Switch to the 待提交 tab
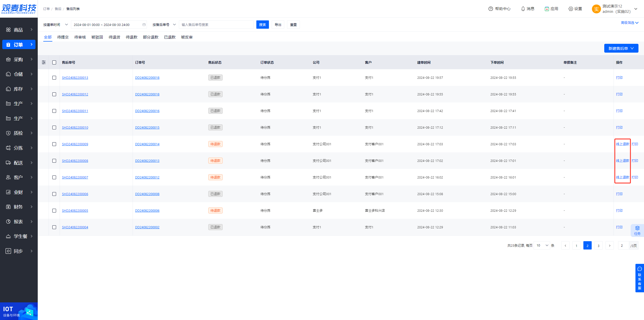This screenshot has width=644, height=320. tap(63, 37)
